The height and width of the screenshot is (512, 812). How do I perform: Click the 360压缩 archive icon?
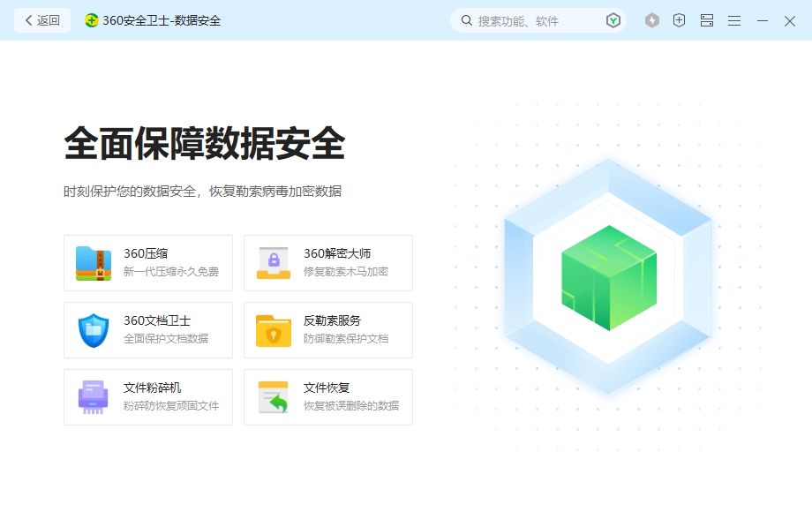click(94, 263)
